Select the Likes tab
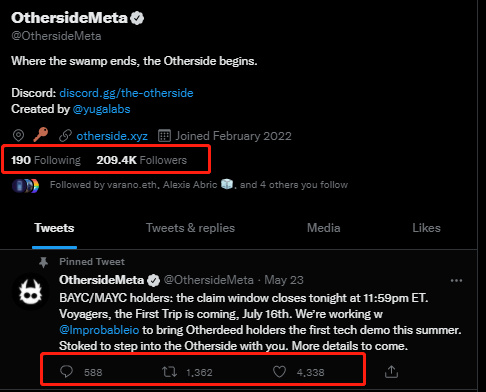The image size is (486, 392). [426, 228]
